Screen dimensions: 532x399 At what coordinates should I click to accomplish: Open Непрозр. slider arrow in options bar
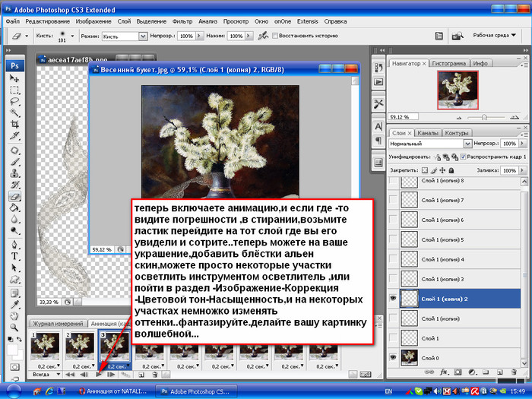(x=199, y=36)
